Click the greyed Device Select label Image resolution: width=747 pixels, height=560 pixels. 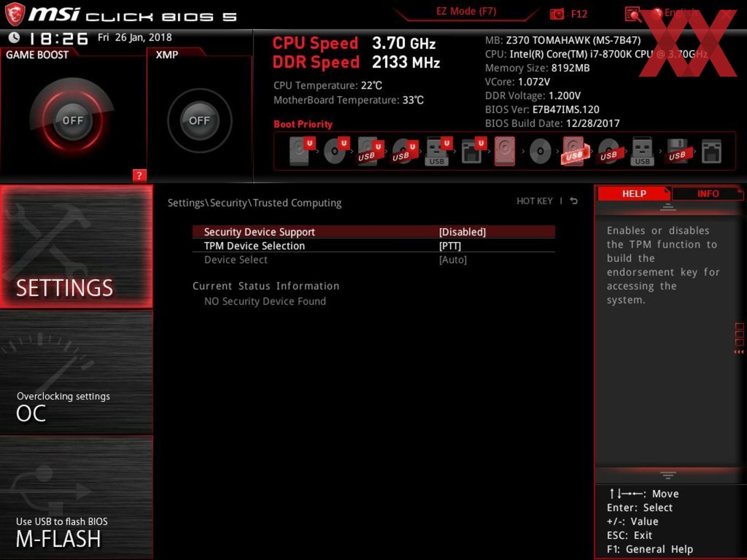pyautogui.click(x=236, y=260)
